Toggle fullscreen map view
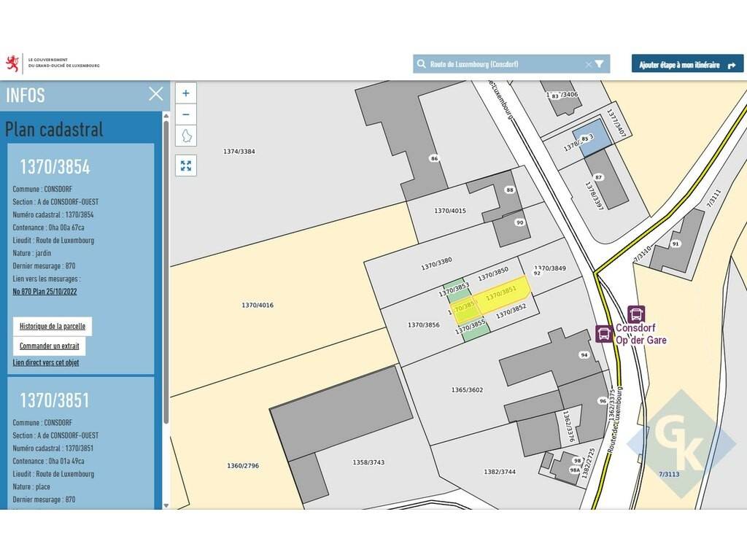The image size is (747, 560). pos(186,166)
